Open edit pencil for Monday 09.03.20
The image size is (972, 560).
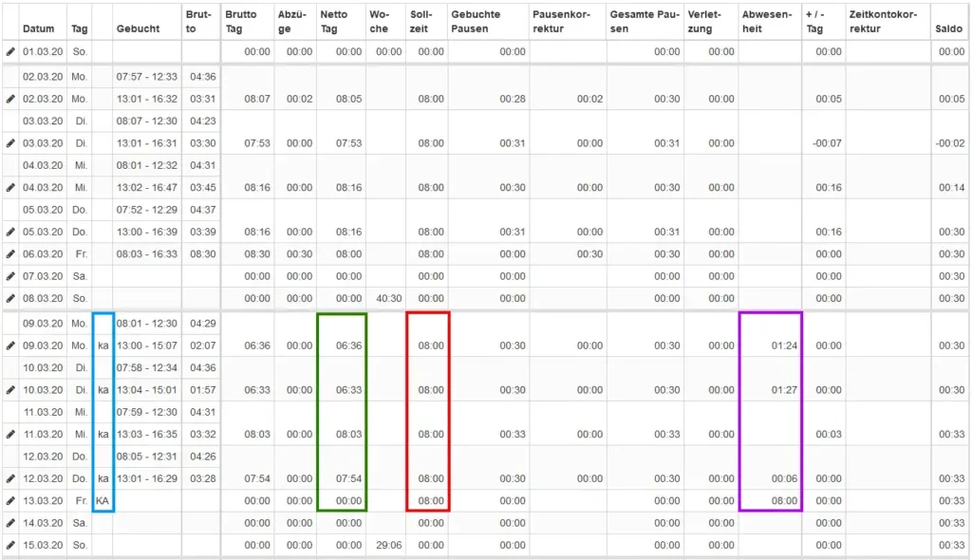pyautogui.click(x=10, y=345)
